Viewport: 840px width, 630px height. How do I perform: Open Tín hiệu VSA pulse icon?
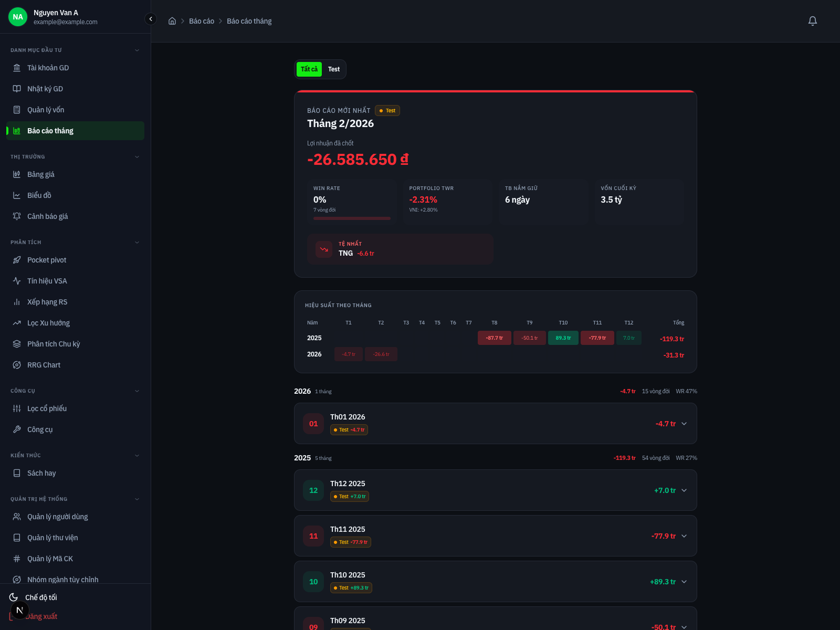(x=17, y=281)
